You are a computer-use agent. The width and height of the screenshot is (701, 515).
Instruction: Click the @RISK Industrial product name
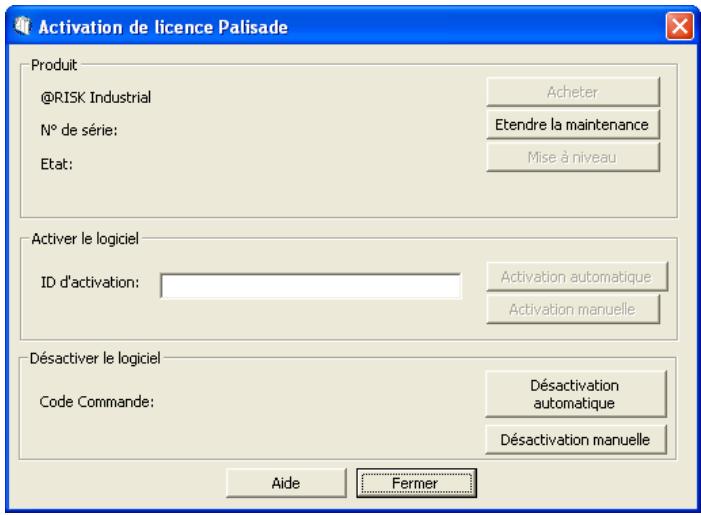coord(96,97)
